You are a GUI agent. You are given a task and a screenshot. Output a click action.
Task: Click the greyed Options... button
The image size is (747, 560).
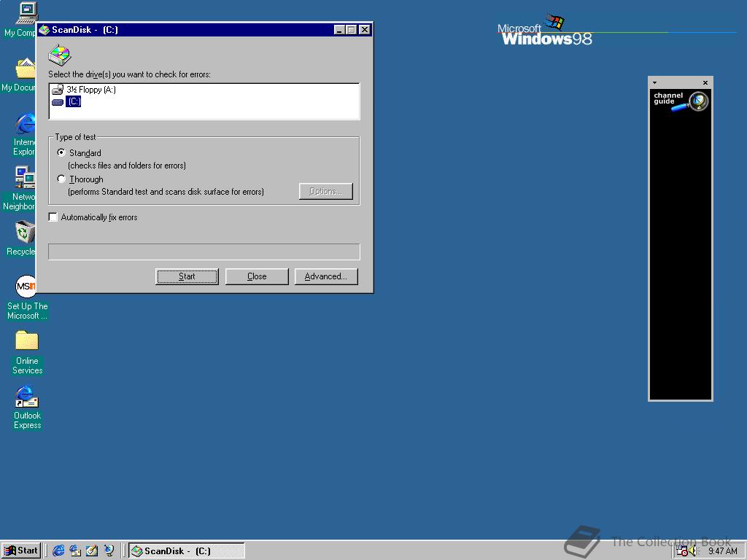(x=326, y=192)
